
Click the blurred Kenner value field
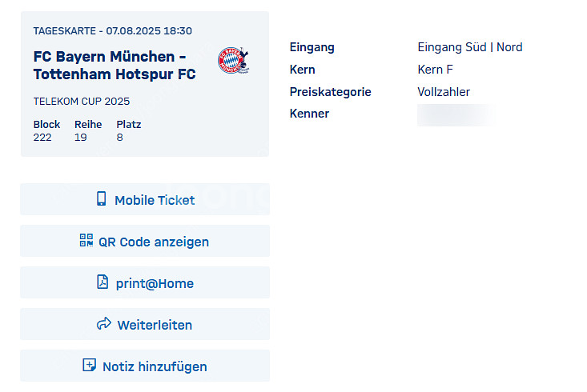456,115
